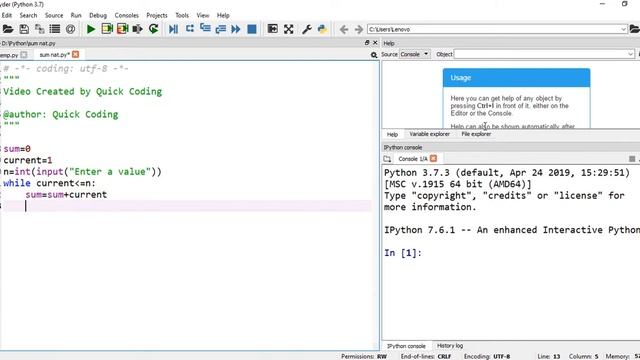Go forward with the right arrow icon
This screenshot has height=360, width=640.
(x=359, y=29)
